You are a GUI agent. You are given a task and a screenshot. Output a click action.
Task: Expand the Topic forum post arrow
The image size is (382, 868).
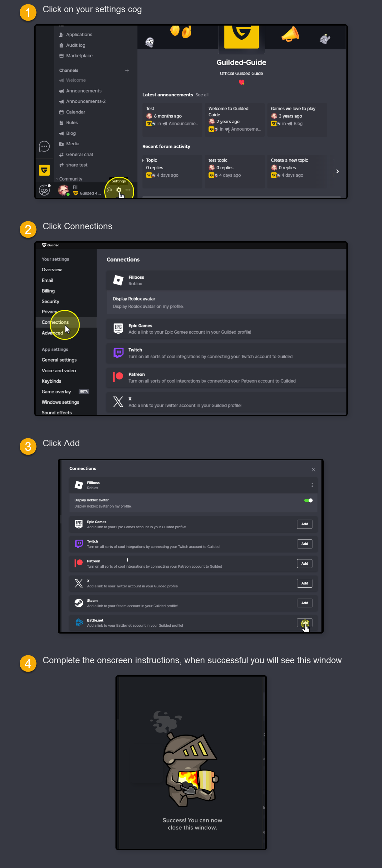pyautogui.click(x=143, y=160)
